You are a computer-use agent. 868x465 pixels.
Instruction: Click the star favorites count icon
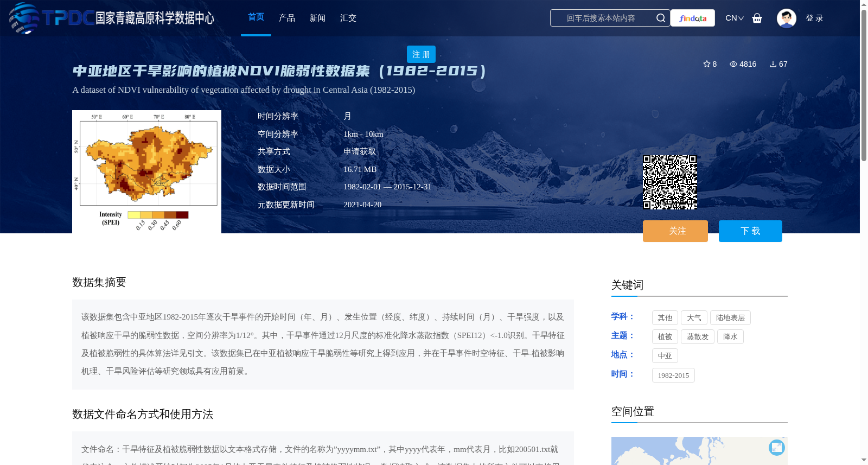[706, 64]
